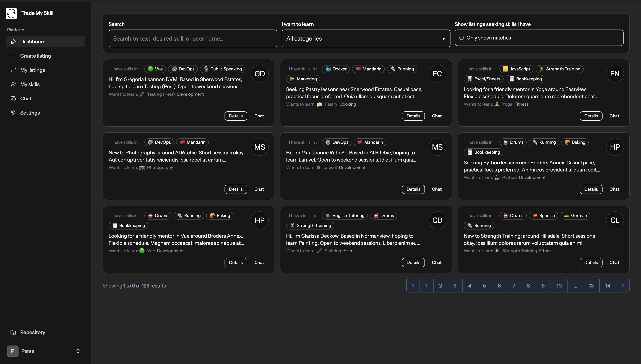Start Chat on Yoga mentor listing
Image resolution: width=641 pixels, height=364 pixels.
614,116
